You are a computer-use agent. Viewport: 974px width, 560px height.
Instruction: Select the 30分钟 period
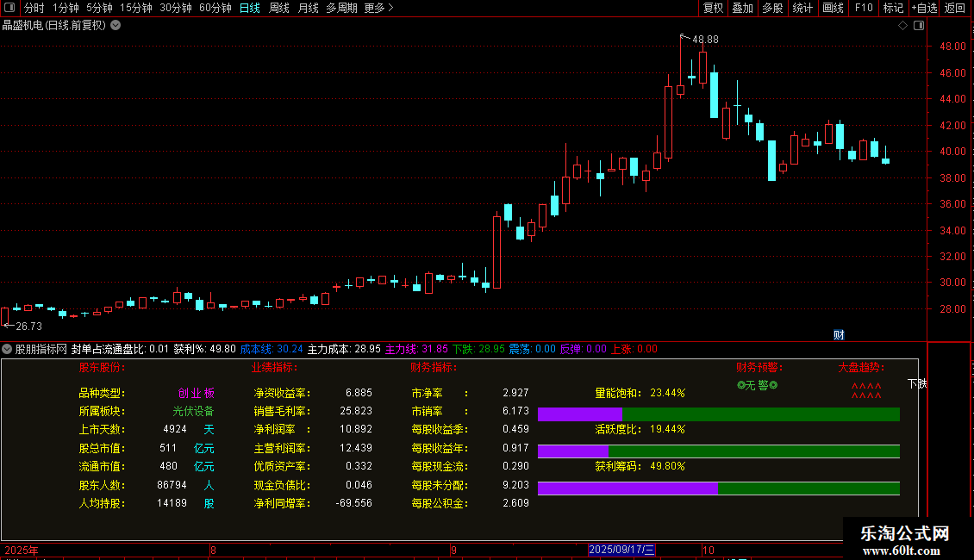point(175,8)
